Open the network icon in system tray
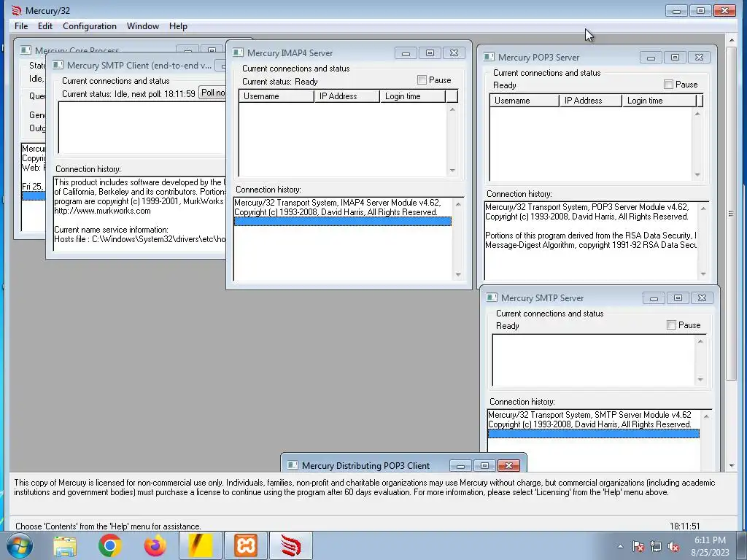The height and width of the screenshot is (560, 747). (x=656, y=546)
